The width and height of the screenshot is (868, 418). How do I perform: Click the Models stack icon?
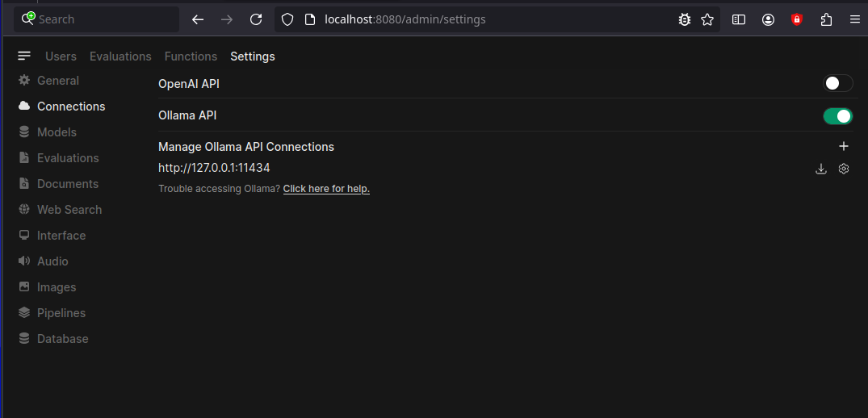23,132
